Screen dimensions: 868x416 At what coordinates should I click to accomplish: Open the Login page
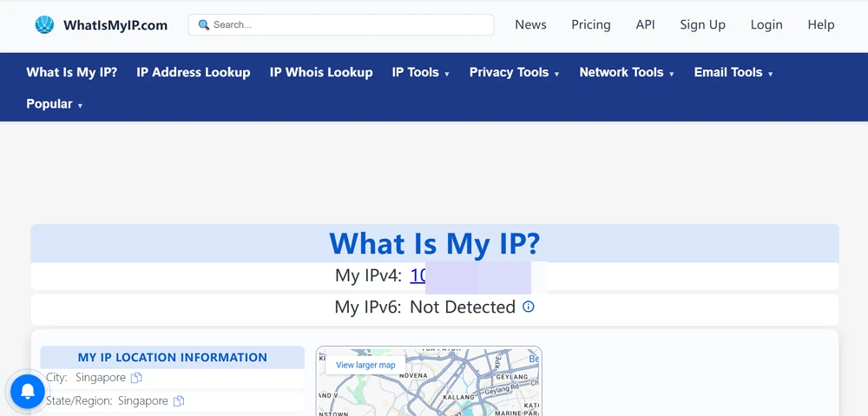[x=766, y=25]
